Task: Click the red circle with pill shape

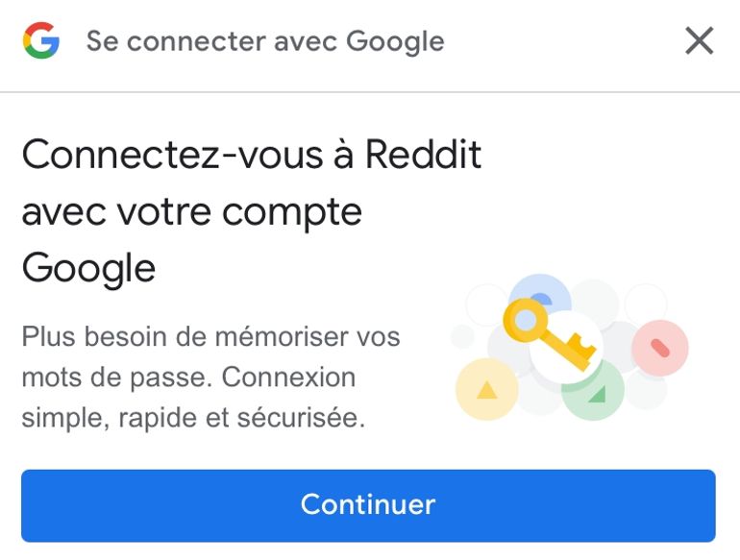Action: pyautogui.click(x=659, y=347)
